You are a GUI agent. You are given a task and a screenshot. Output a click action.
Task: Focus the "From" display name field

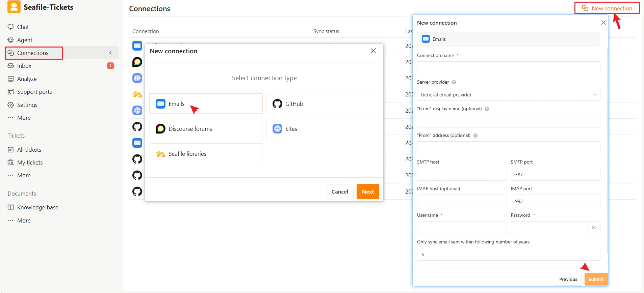click(509, 121)
